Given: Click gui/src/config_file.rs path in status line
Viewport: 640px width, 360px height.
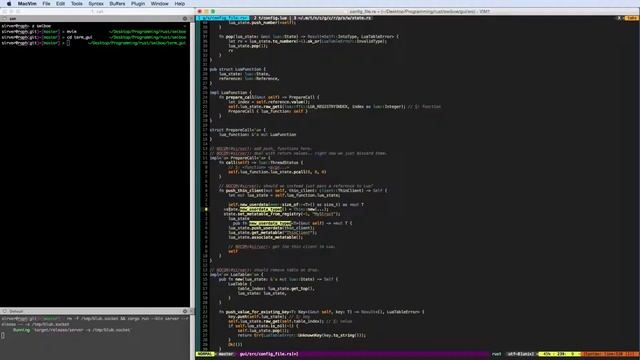Looking at the screenshot, I should pos(269,354).
